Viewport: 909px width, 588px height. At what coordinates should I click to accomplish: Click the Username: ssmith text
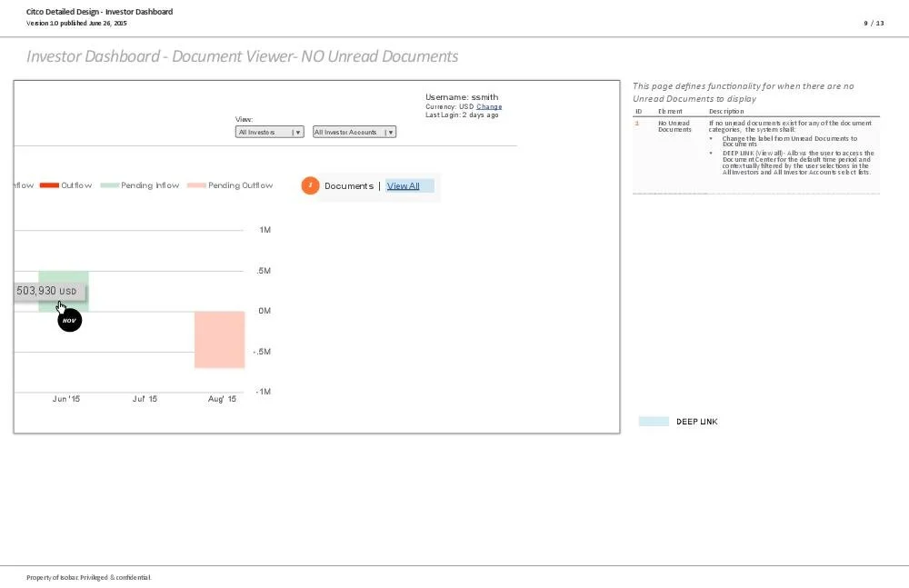[x=462, y=97]
